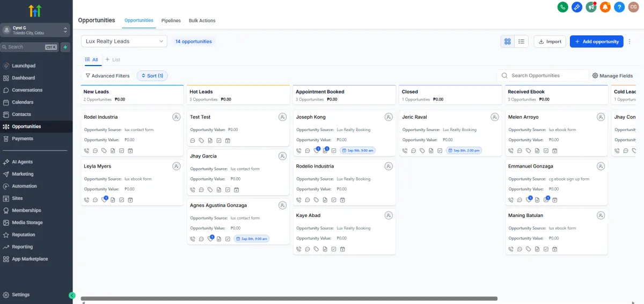Open the megaphone announcements icon
Screen dimensions: 644x304
pyautogui.click(x=591, y=7)
